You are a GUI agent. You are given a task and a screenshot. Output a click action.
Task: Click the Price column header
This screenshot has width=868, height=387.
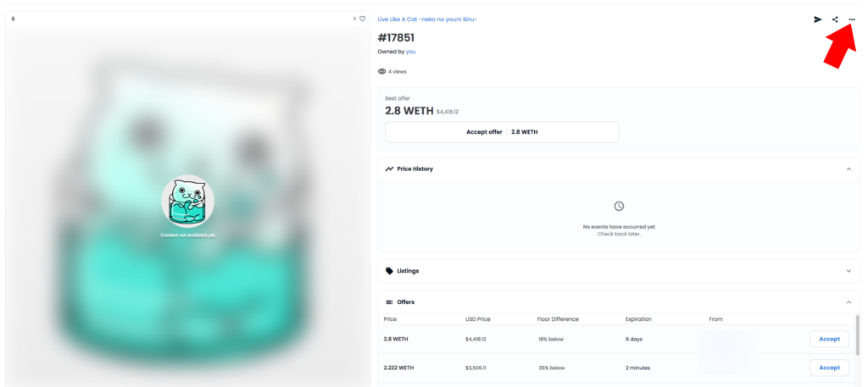390,319
